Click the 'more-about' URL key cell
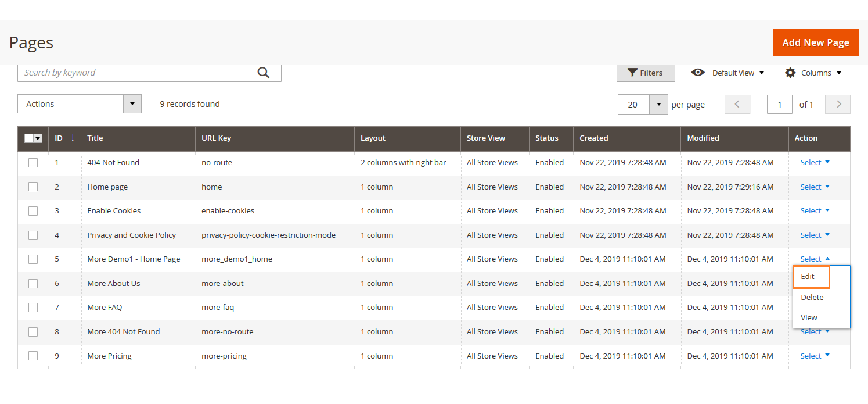868x404 pixels. [222, 284]
